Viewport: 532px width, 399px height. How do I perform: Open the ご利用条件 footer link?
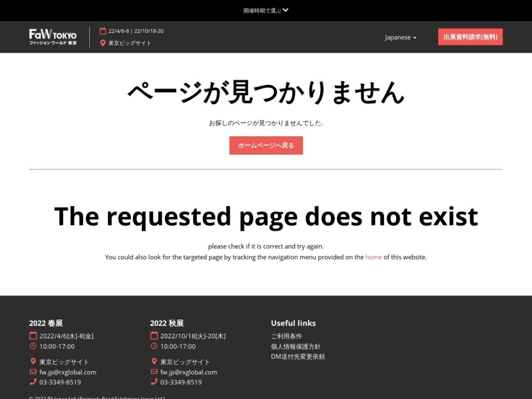click(x=286, y=336)
